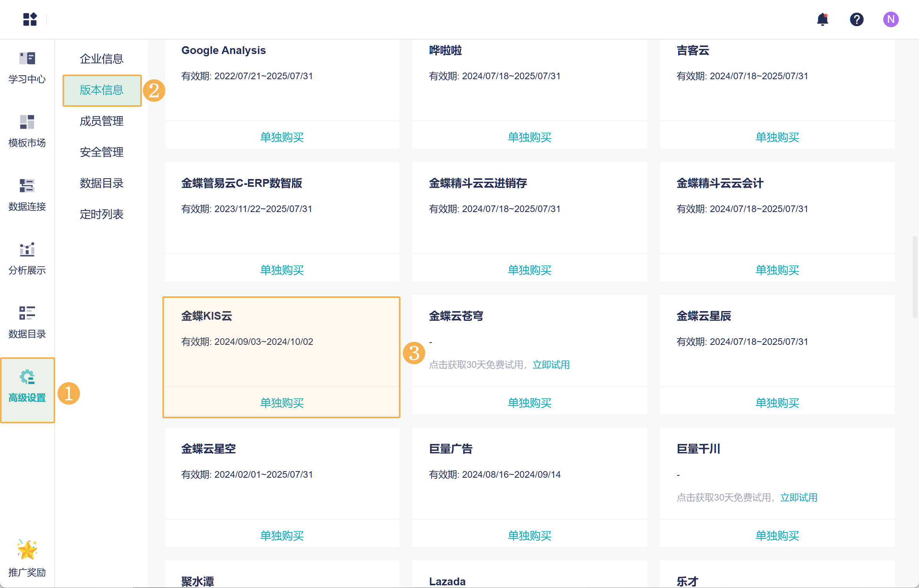Click the app grid logo icon

[30, 19]
